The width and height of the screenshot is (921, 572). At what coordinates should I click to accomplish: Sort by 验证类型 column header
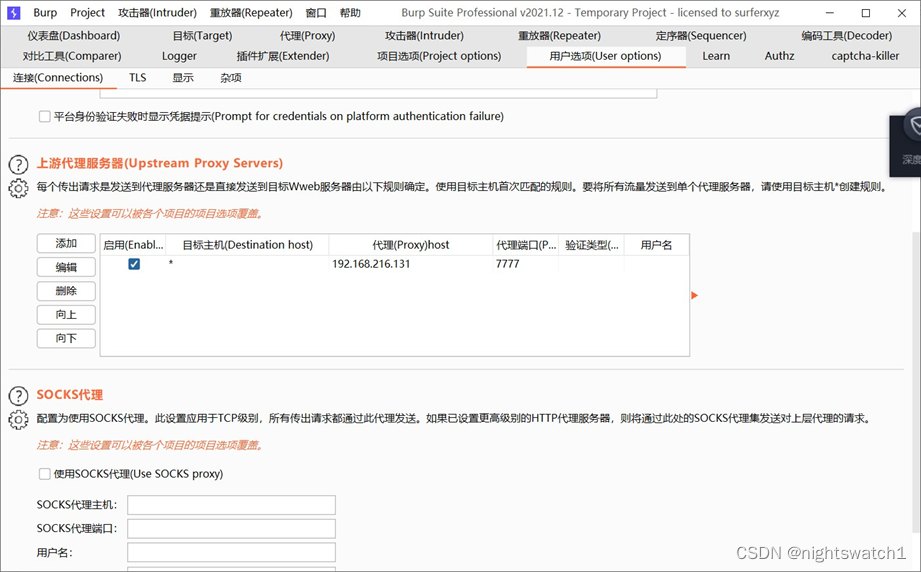point(591,245)
